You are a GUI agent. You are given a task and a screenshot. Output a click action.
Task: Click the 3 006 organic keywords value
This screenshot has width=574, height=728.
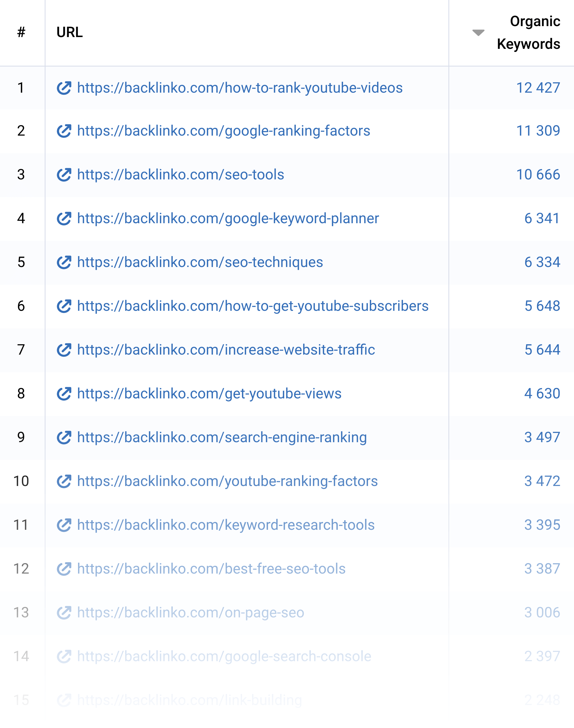542,613
